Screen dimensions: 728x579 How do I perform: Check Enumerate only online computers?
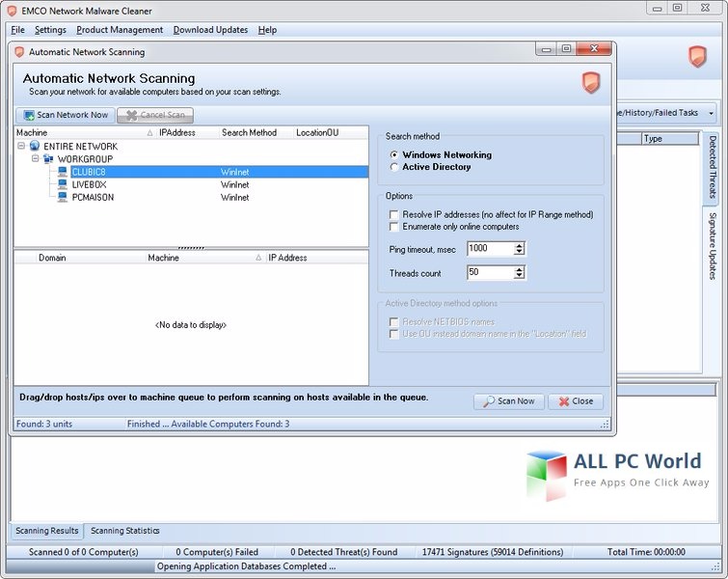393,227
